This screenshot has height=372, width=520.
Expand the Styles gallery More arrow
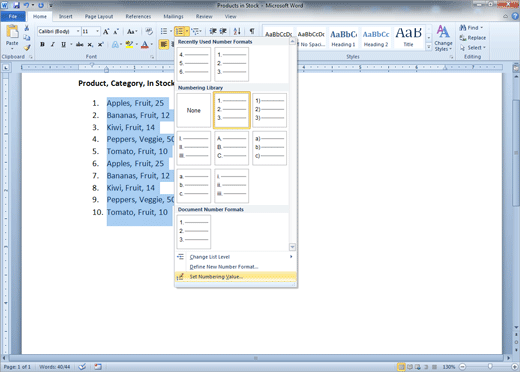429,47
